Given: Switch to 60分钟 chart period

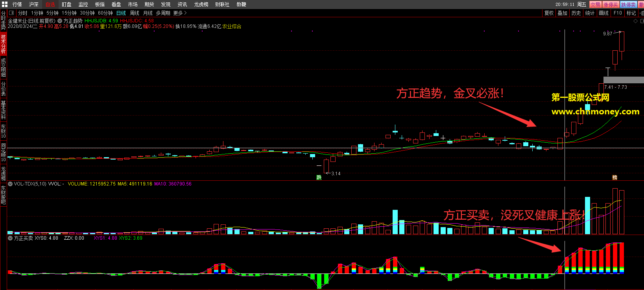Looking at the screenshot, I should pyautogui.click(x=105, y=13).
